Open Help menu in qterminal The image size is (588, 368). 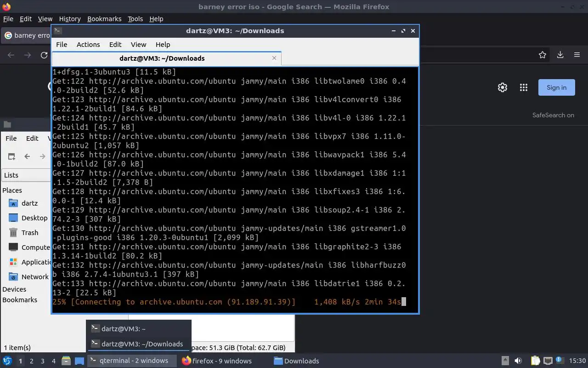click(163, 45)
